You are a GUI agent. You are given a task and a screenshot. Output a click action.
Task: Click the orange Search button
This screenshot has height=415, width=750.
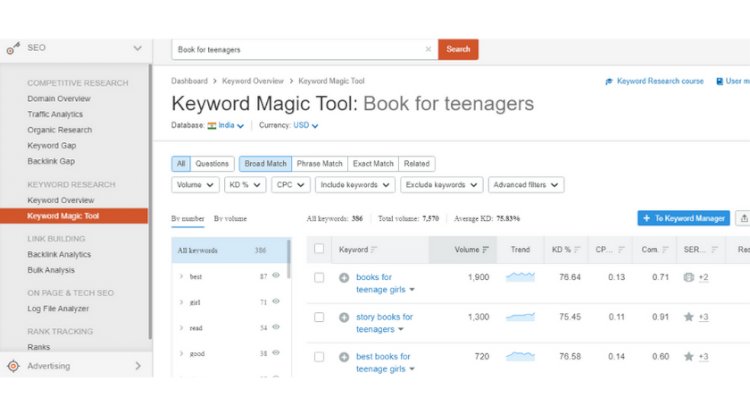458,49
